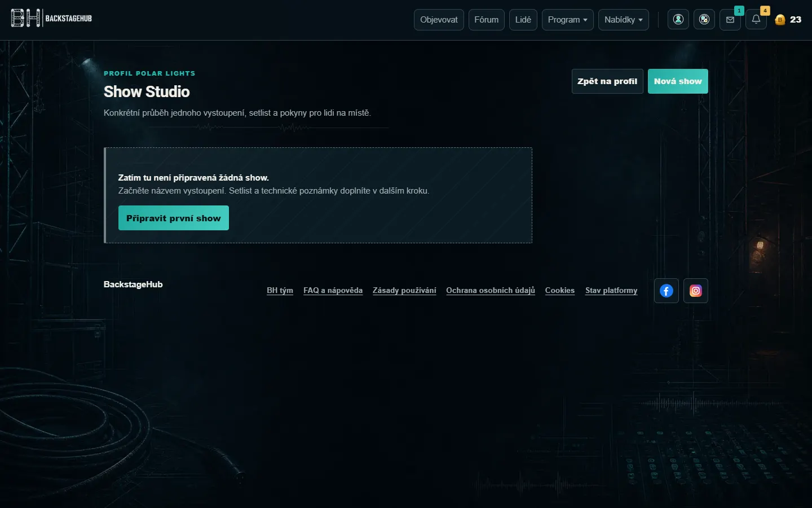Click the BackstageHub footer text
The image size is (812, 508).
click(x=133, y=284)
